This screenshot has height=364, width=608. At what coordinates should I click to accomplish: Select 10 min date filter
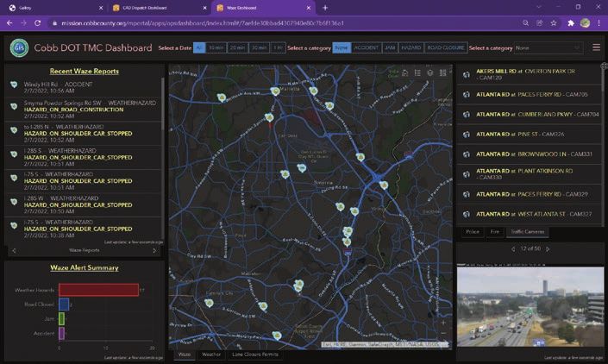pyautogui.click(x=216, y=47)
